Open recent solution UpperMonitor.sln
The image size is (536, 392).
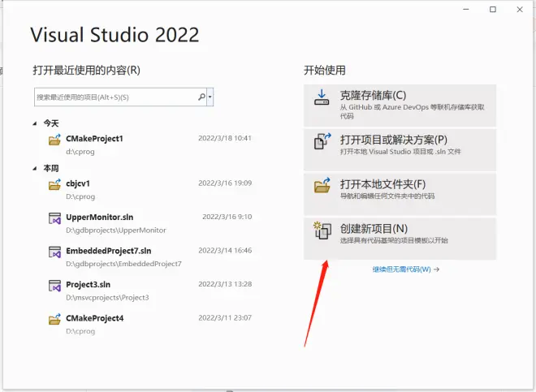coord(150,223)
